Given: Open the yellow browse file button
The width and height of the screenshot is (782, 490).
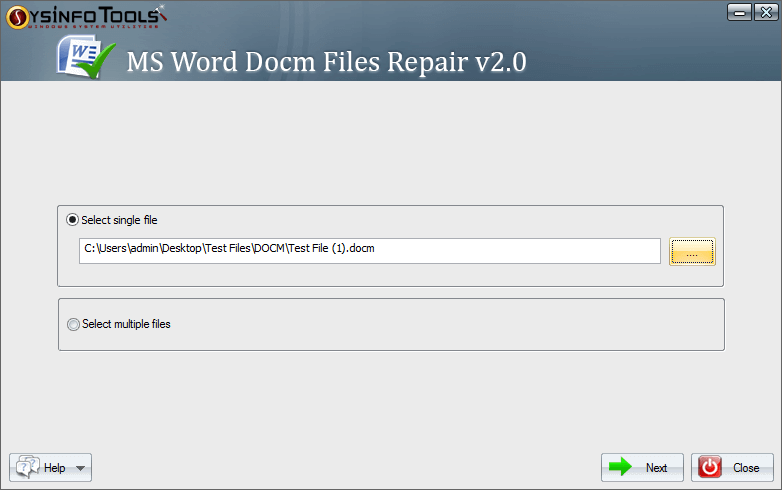Looking at the screenshot, I should click(x=692, y=252).
